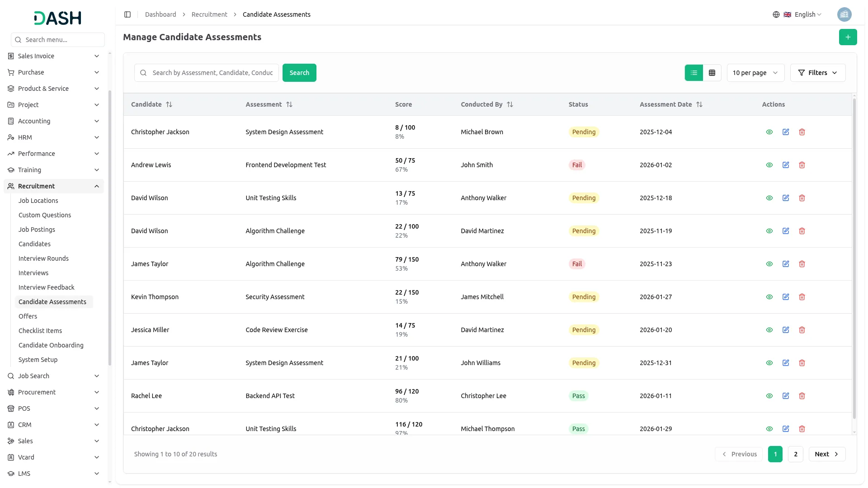The height and width of the screenshot is (488, 868).
Task: Edit Andrew Lewis's assessment record
Action: 786,165
